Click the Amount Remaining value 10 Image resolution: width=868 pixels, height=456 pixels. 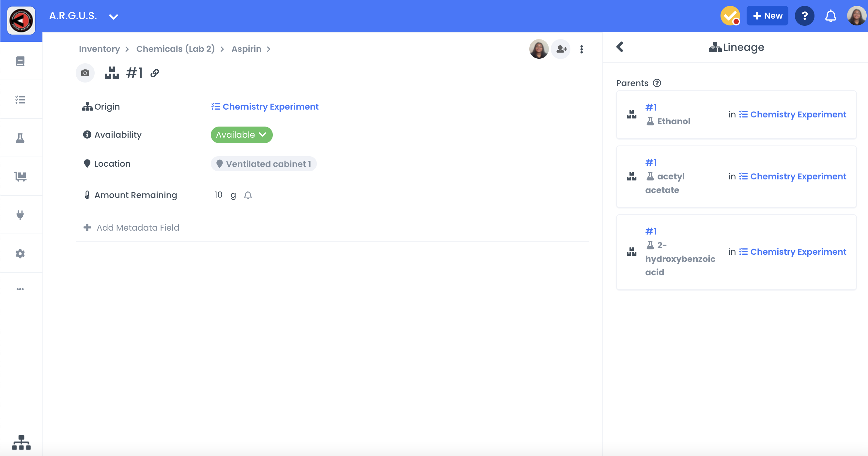tap(218, 195)
